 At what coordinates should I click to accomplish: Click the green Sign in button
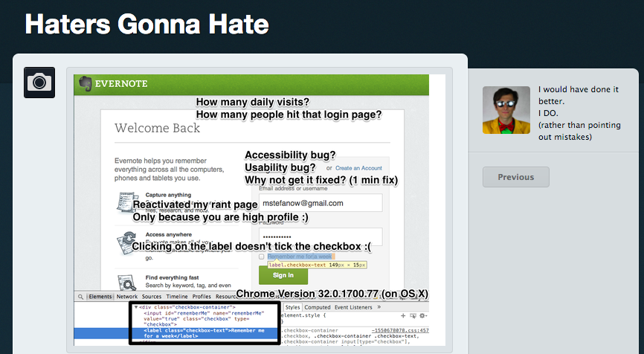[x=283, y=275]
